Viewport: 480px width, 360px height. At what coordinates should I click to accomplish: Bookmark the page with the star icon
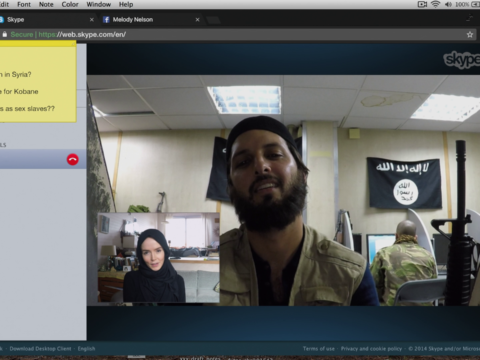[470, 34]
